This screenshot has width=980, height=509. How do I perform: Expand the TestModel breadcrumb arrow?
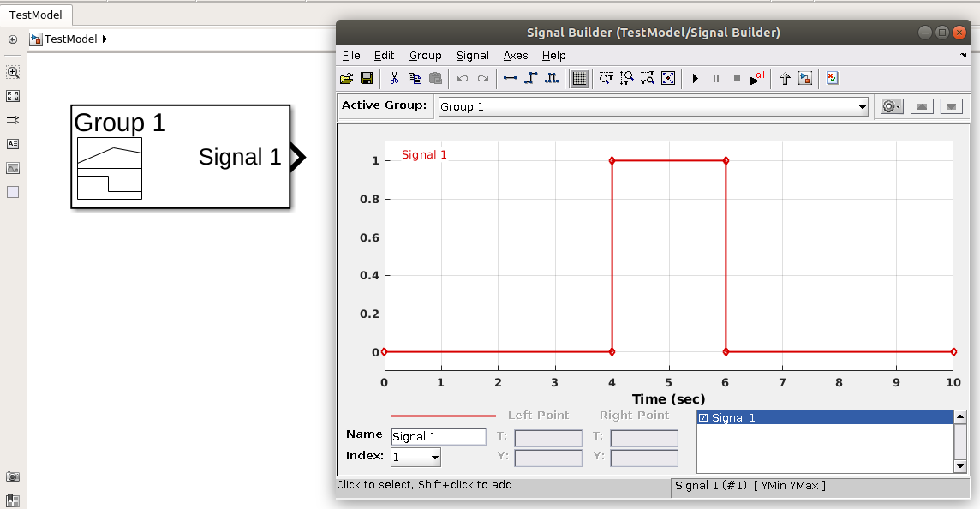[105, 39]
